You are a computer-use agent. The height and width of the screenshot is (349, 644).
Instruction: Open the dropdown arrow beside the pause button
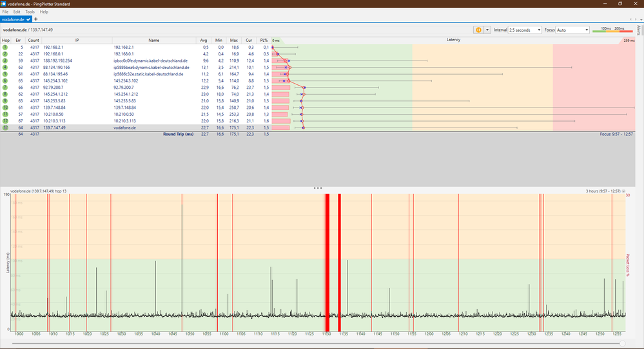487,30
